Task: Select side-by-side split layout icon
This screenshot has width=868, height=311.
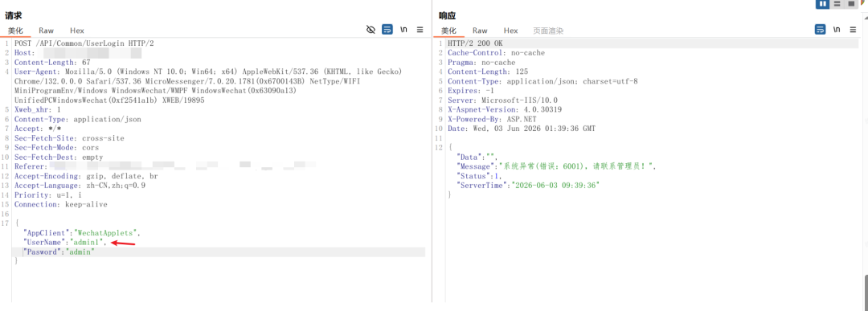Action: tap(823, 4)
